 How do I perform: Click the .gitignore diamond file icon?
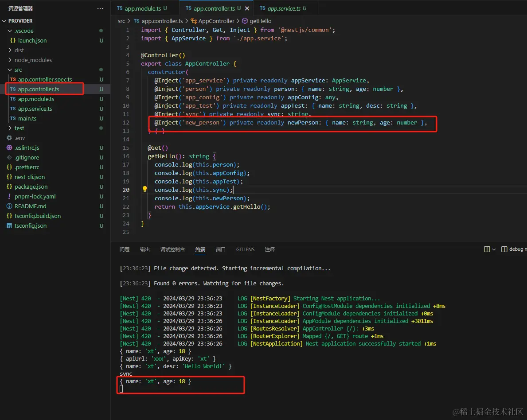pos(9,157)
